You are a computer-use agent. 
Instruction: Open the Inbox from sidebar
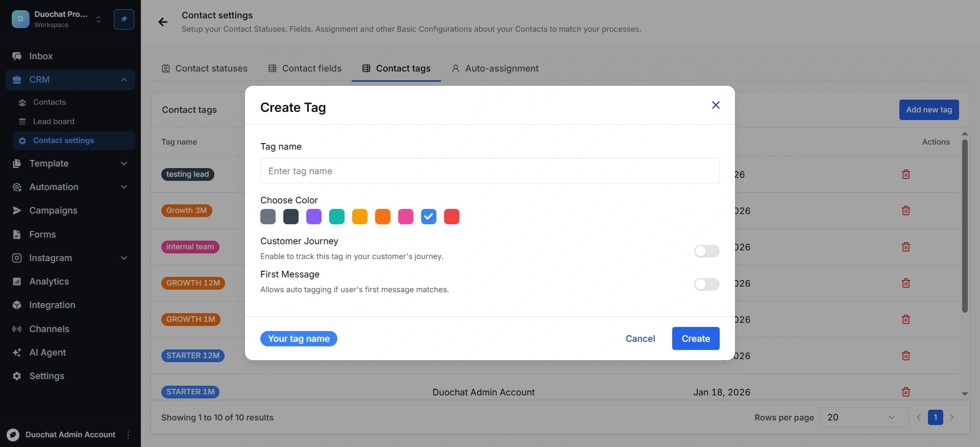pyautogui.click(x=70, y=56)
